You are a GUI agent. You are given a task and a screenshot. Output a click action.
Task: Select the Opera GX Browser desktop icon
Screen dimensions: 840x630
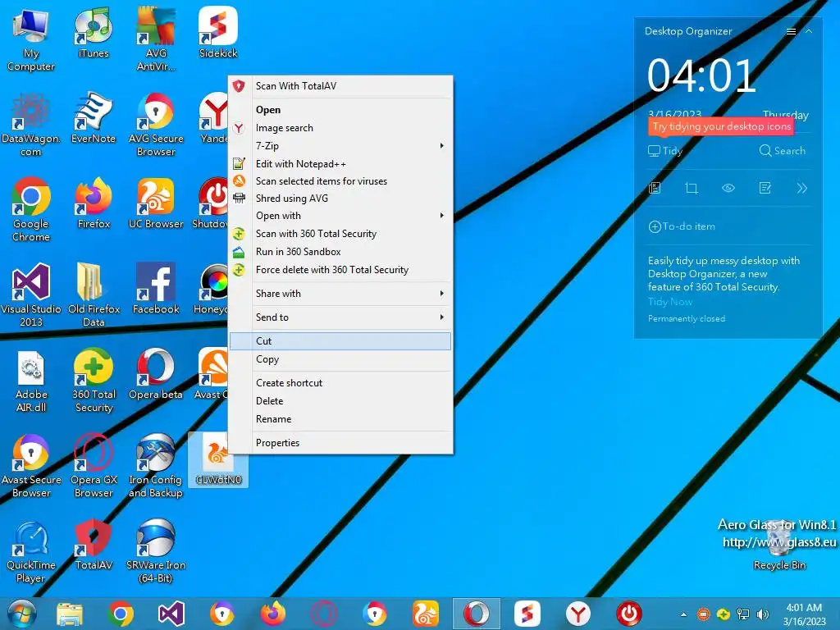(x=94, y=466)
